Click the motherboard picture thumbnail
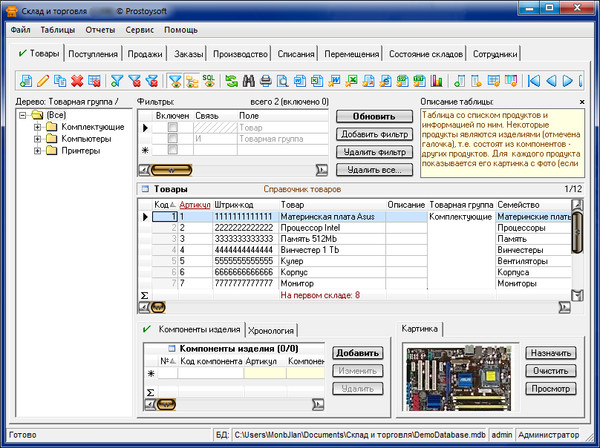Viewport: 600px width, 448px height. coord(458,375)
